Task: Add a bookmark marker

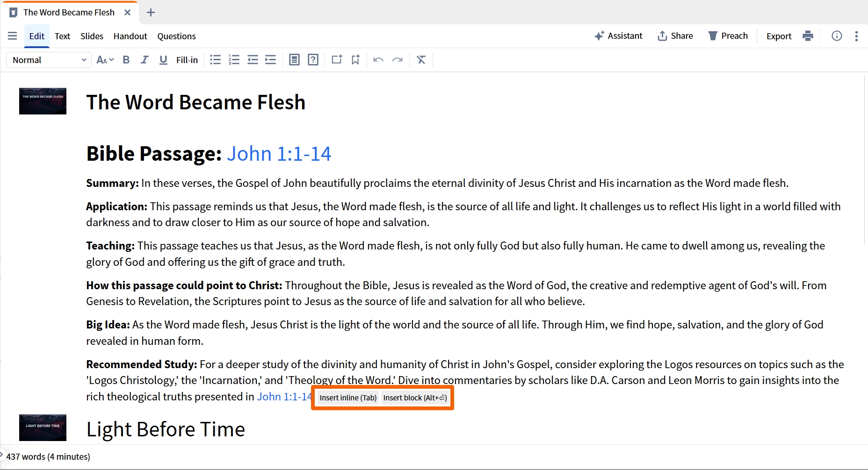Action: click(x=355, y=60)
